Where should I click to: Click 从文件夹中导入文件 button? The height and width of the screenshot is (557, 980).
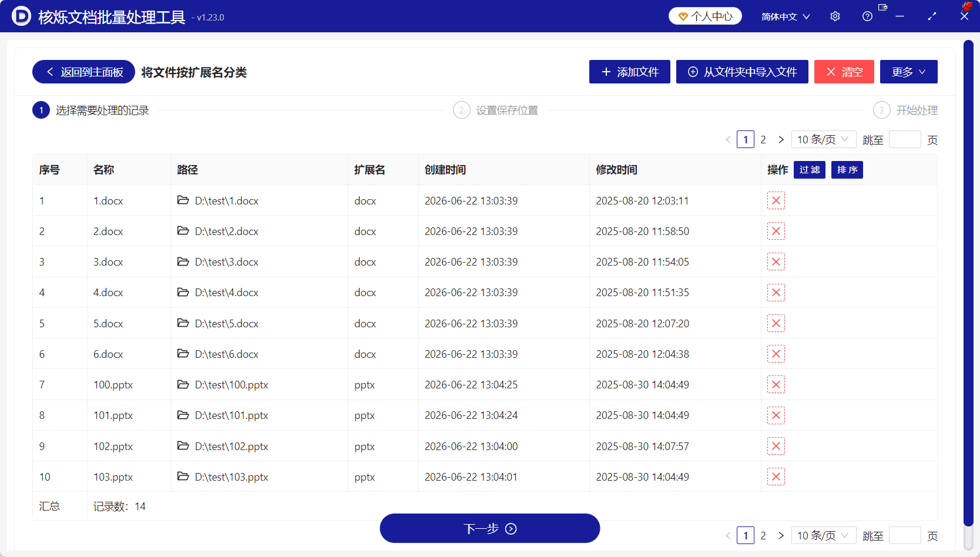(742, 72)
